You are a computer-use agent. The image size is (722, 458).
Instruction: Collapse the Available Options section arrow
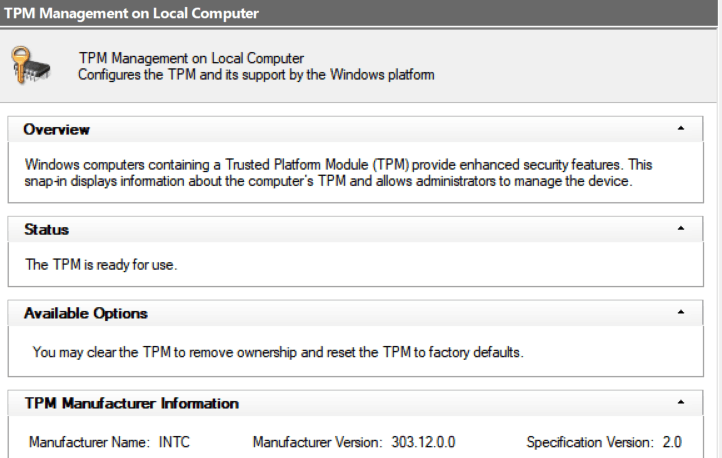(x=681, y=312)
